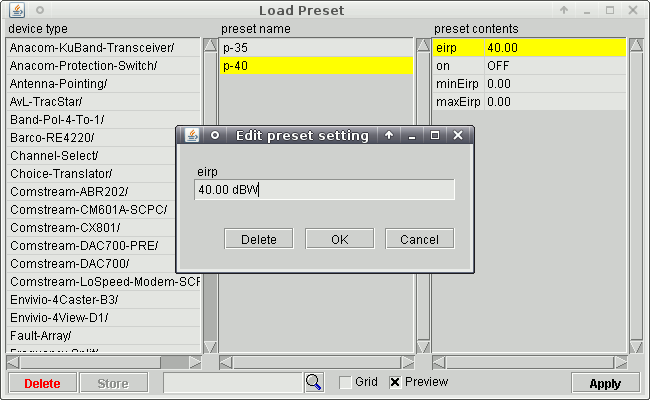
Task: Enable the Grid checkbox
Action: tap(345, 382)
